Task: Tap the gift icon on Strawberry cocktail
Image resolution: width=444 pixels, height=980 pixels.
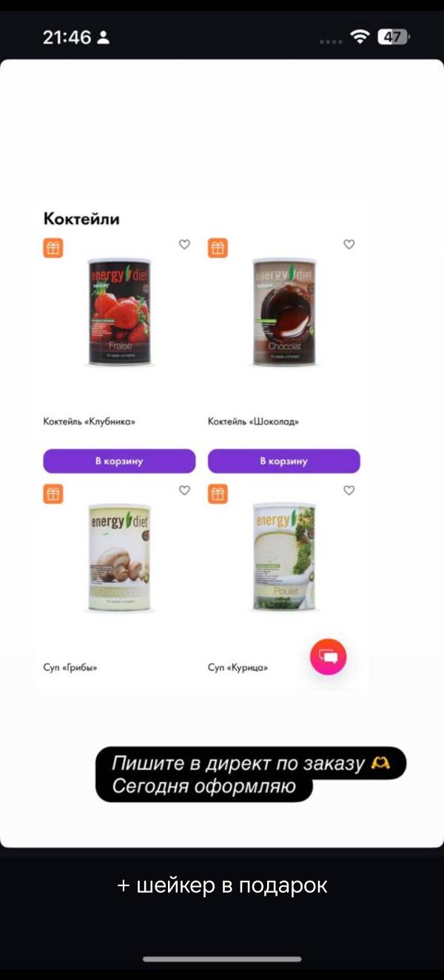Action: click(53, 249)
